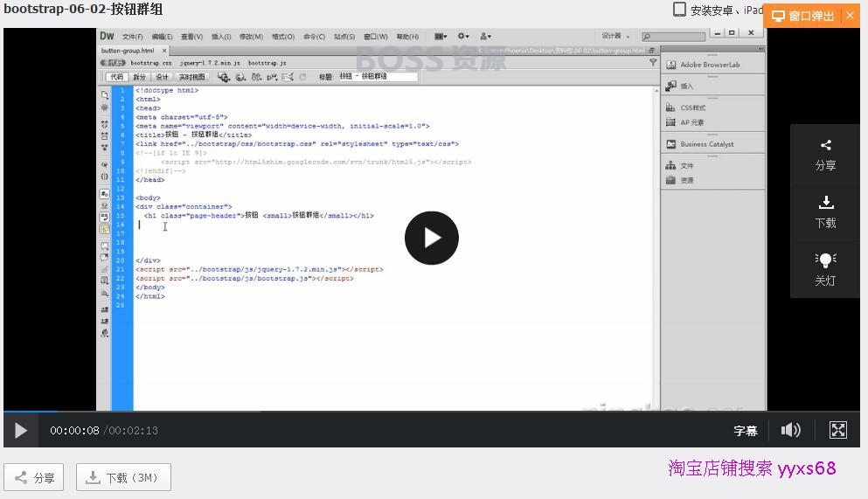Image resolution: width=868 pixels, height=499 pixels.
Task: Switch to 拆分 split view
Action: [x=139, y=77]
